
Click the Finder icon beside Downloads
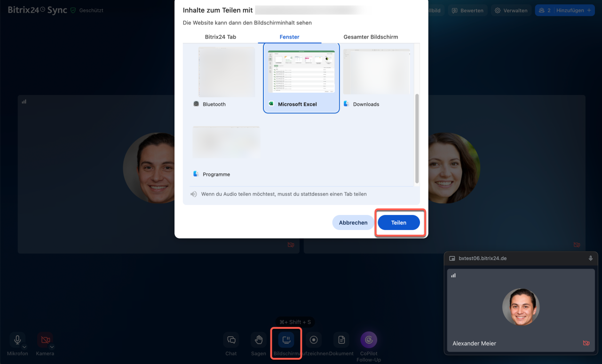346,104
